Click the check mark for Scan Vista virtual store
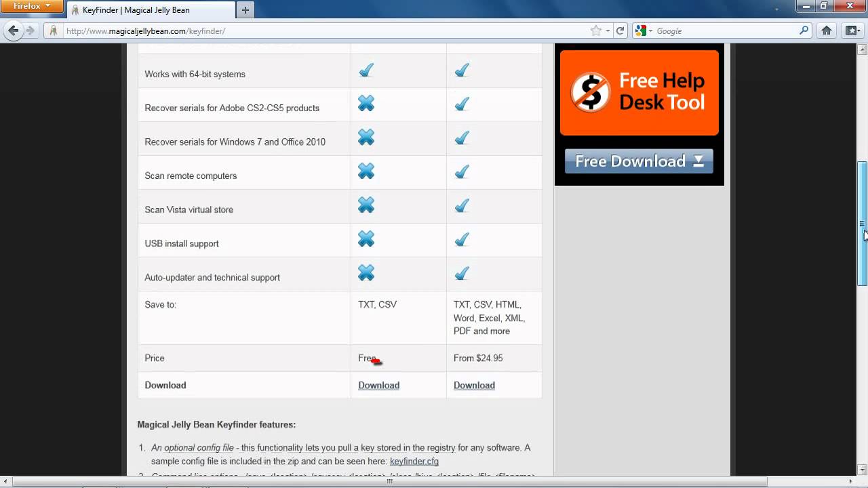Viewport: 868px width, 488px height. pyautogui.click(x=462, y=205)
